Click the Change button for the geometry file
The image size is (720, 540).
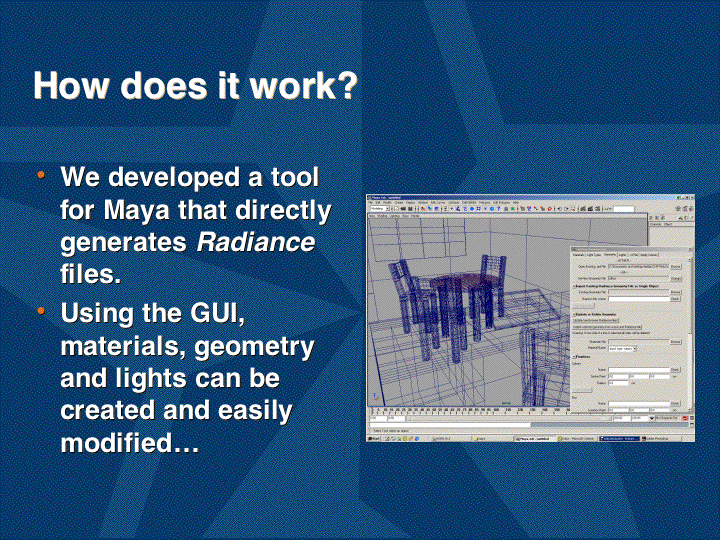(x=675, y=277)
